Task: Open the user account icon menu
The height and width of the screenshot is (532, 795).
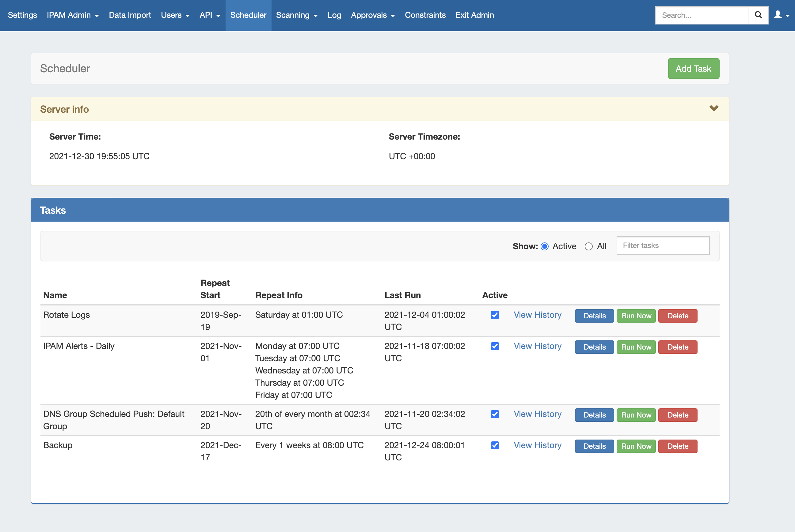Action: [x=781, y=15]
